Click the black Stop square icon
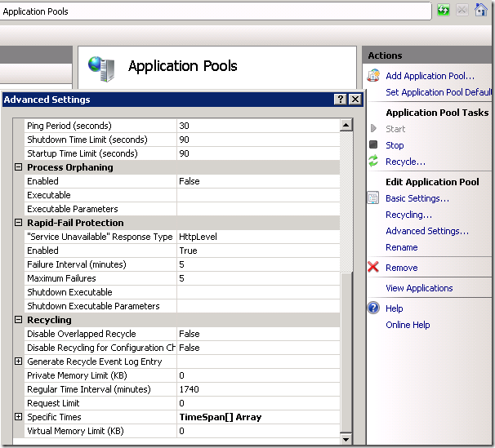This screenshot has width=495, height=448. point(373,144)
